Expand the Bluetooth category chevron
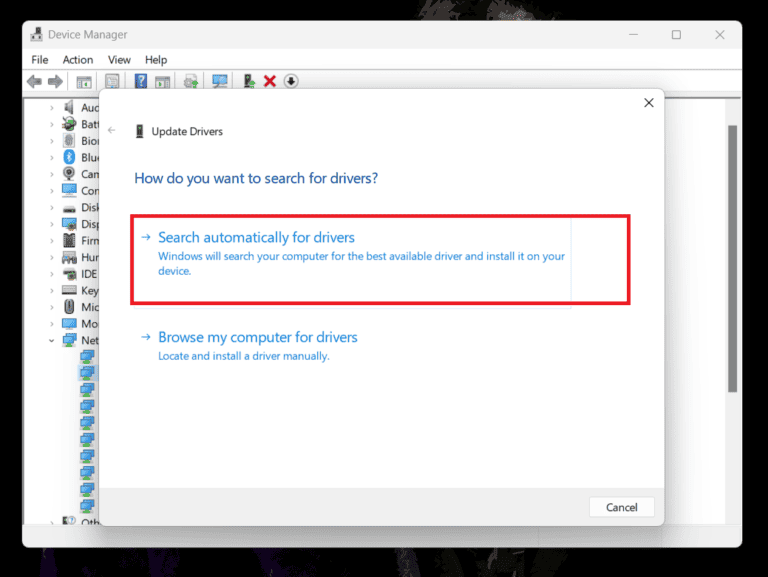The image size is (768, 577). (52, 158)
